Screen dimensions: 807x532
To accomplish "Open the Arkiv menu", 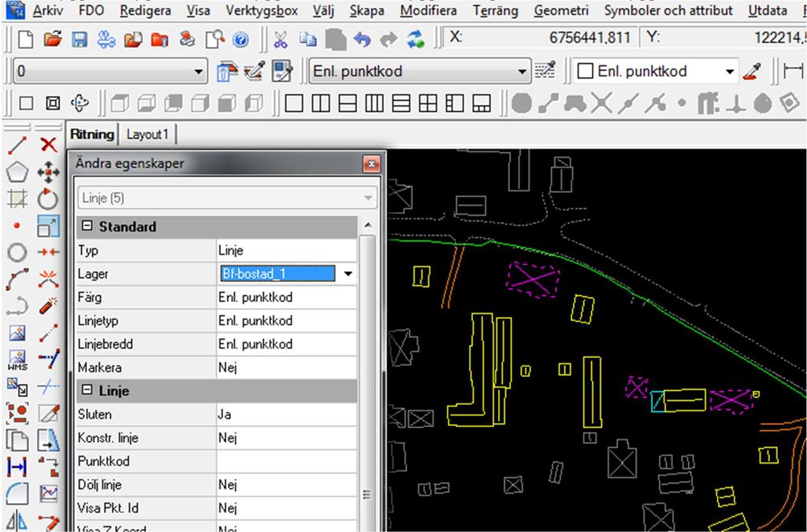I will 48,10.
